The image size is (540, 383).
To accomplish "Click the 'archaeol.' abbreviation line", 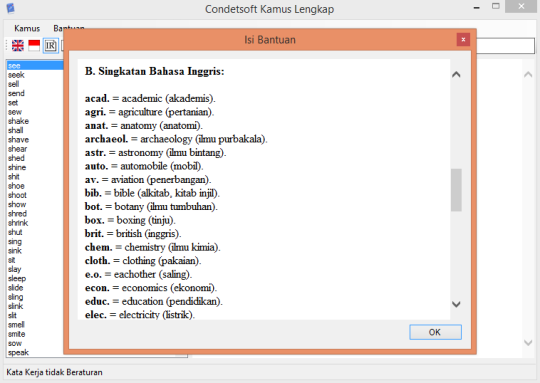I will [176, 139].
